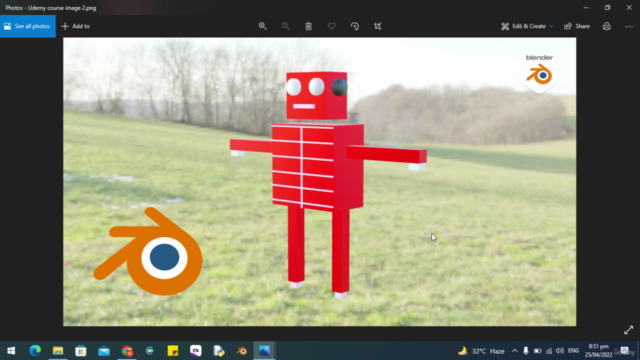Delete the photo with trash icon

309,26
